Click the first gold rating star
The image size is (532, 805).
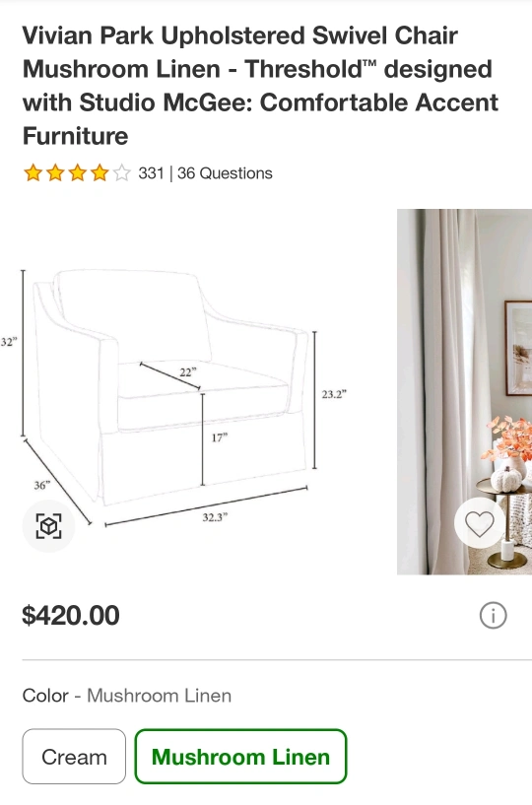[33, 173]
